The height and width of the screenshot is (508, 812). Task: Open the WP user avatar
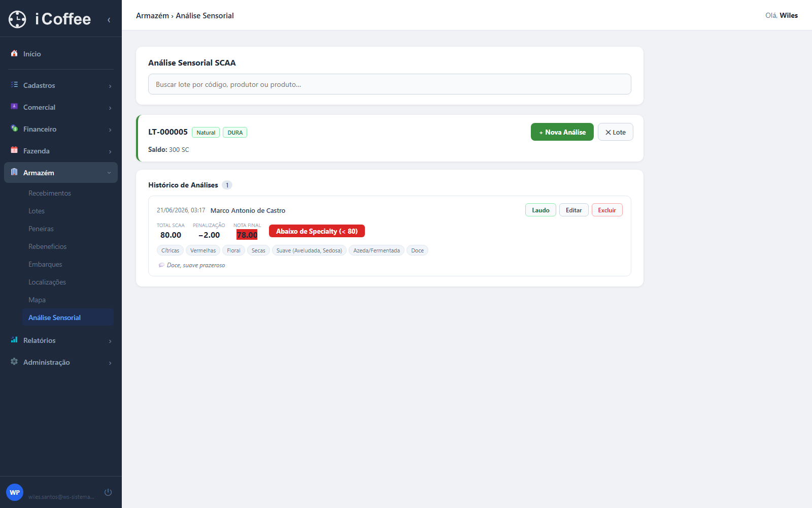[x=15, y=492]
